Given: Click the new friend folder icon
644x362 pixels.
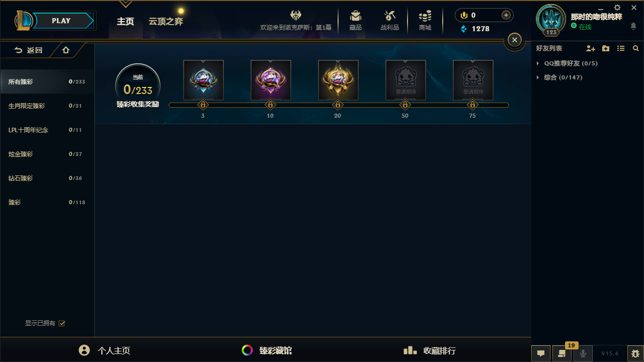Looking at the screenshot, I should point(606,48).
